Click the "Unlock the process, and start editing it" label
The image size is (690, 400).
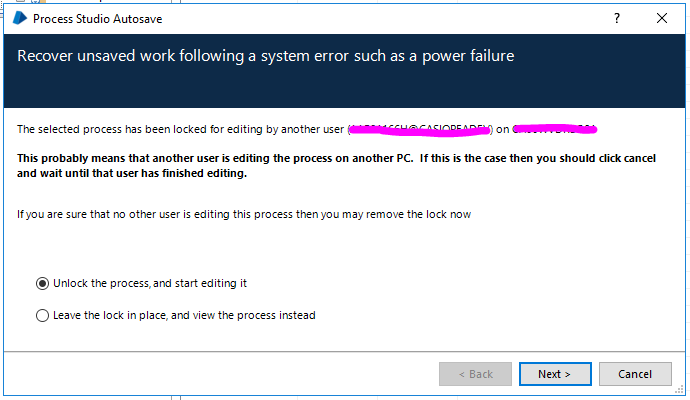pyautogui.click(x=150, y=283)
